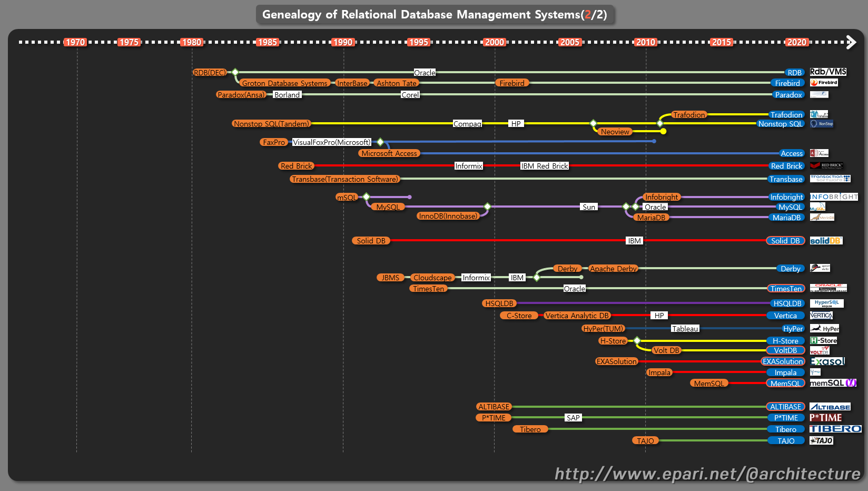Screen dimensions: 868x491
Task: Click the HyPer logo
Action: tap(824, 328)
